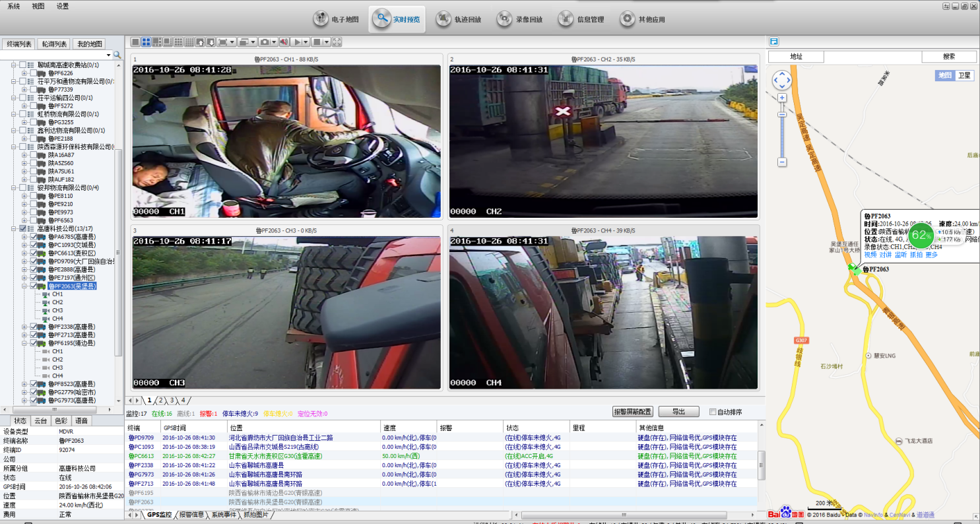Click the 导出 export button

(678, 412)
